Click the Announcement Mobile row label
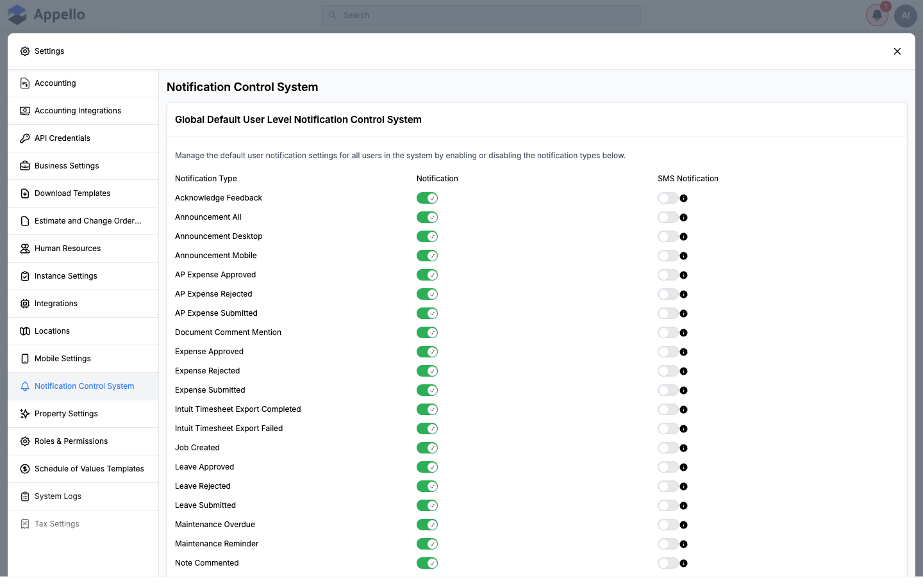 pos(216,256)
